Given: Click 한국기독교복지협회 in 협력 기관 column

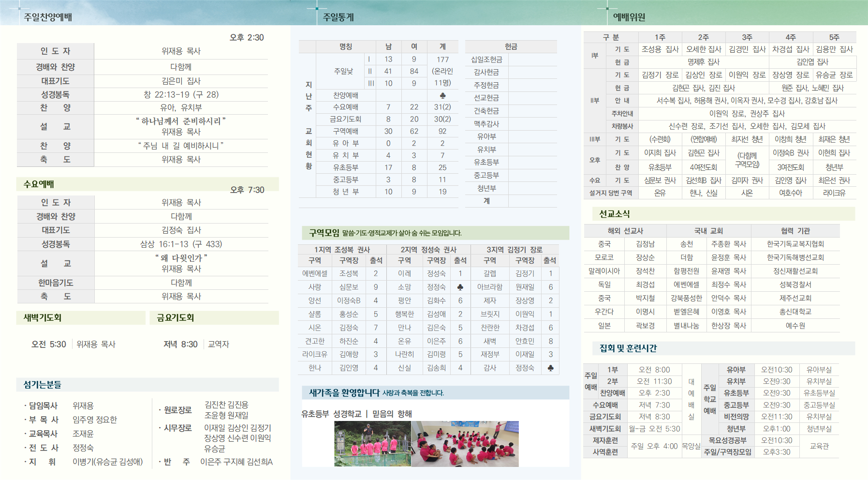Looking at the screenshot, I should click(795, 244).
